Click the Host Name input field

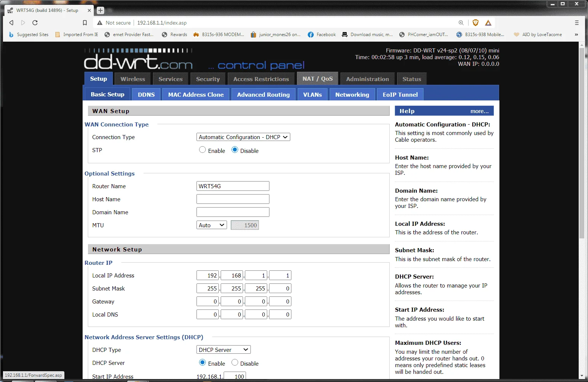pyautogui.click(x=233, y=199)
